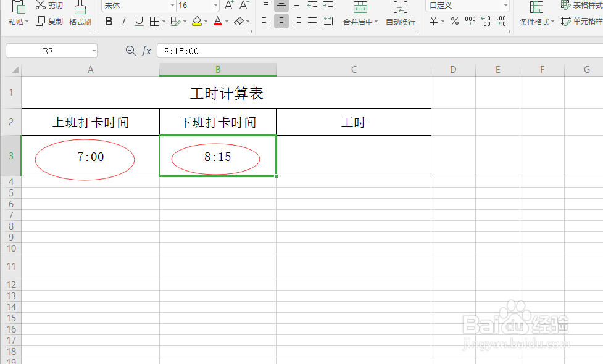Click the zoom magnifier beside fx
This screenshot has width=603, height=364.
coord(131,51)
